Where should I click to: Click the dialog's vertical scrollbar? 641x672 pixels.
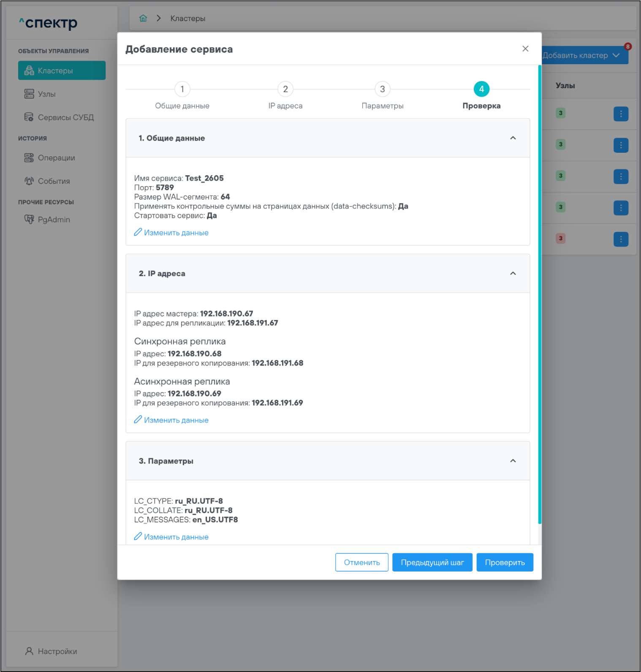tap(540, 295)
